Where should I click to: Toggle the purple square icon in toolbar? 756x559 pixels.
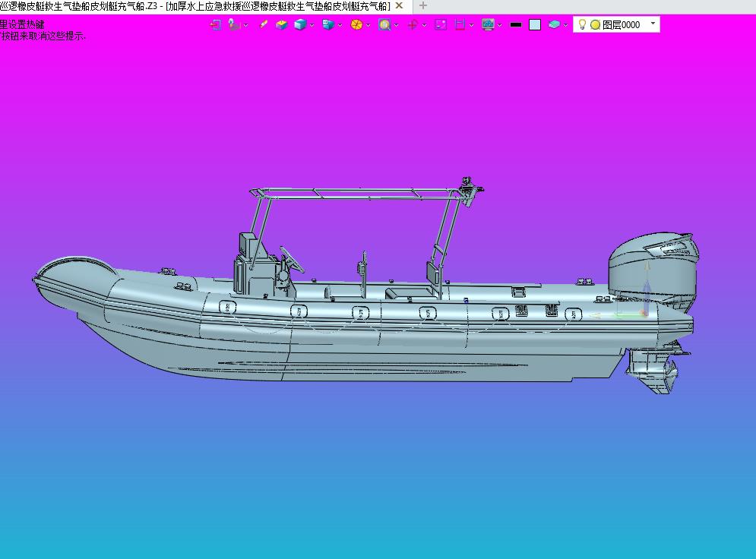coord(441,24)
